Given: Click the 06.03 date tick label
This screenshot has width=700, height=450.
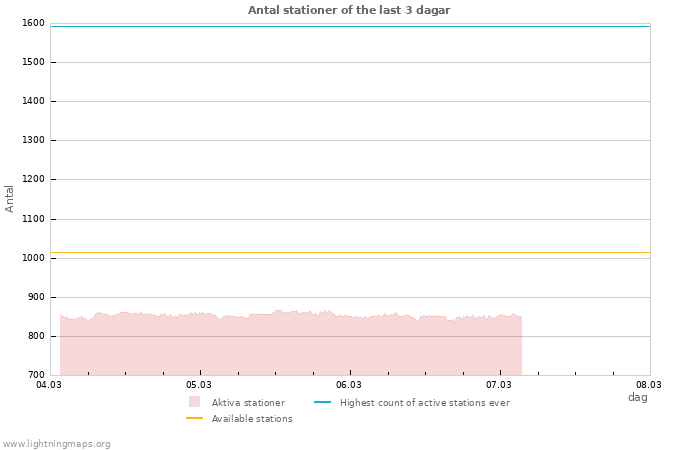Looking at the screenshot, I should pyautogui.click(x=349, y=384).
